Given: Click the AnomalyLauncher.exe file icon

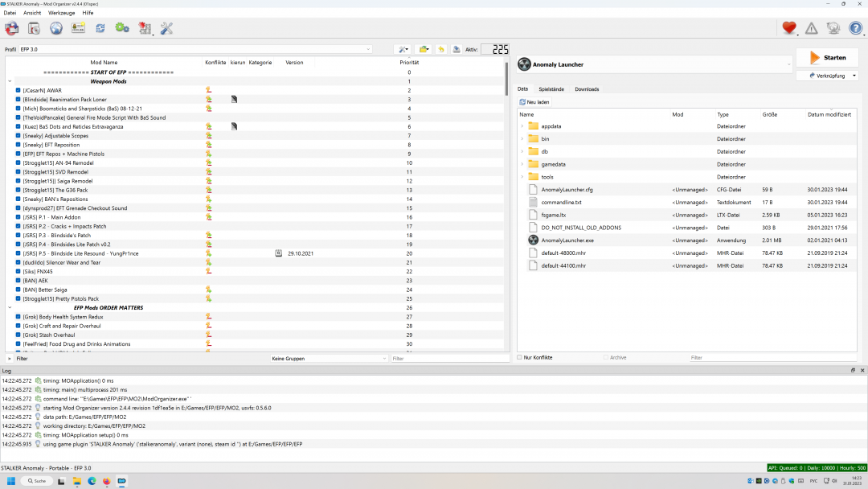Looking at the screenshot, I should 533,240.
